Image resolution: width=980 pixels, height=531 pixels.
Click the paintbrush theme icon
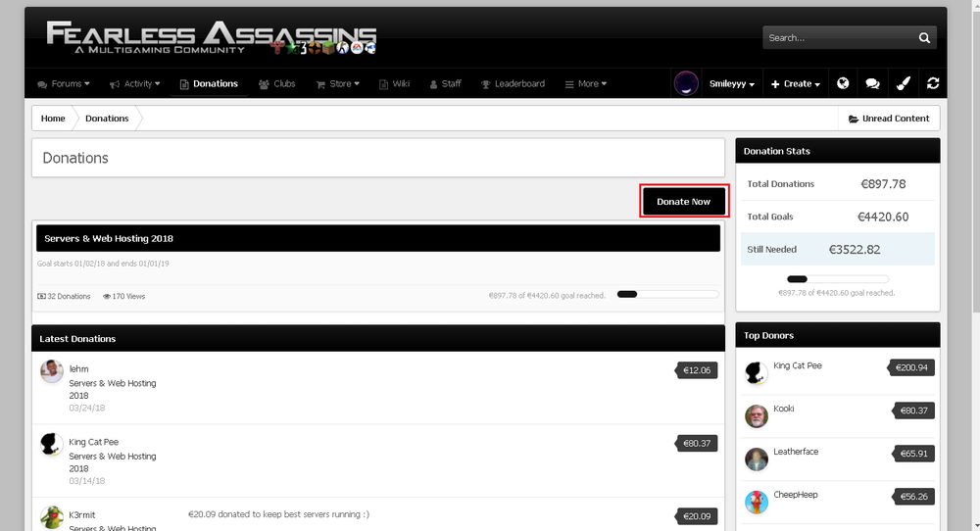[x=904, y=83]
